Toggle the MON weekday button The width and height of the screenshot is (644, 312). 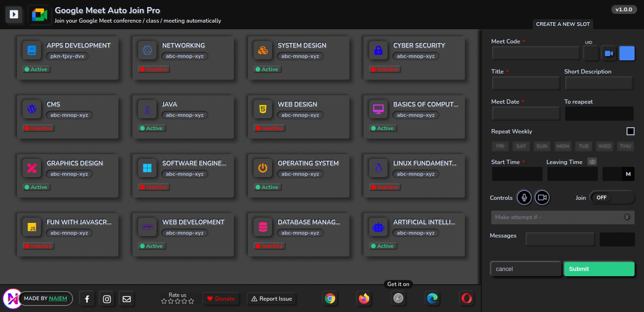pos(562,146)
